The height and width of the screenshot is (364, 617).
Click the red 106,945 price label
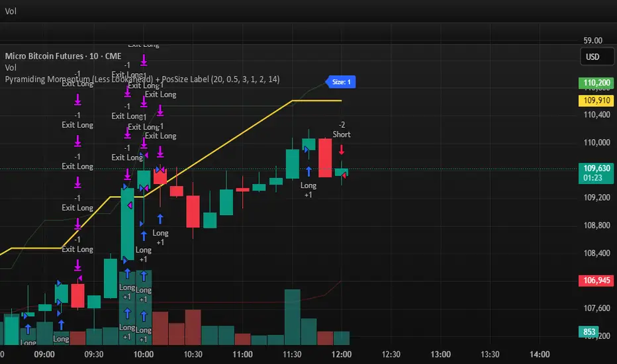point(596,280)
